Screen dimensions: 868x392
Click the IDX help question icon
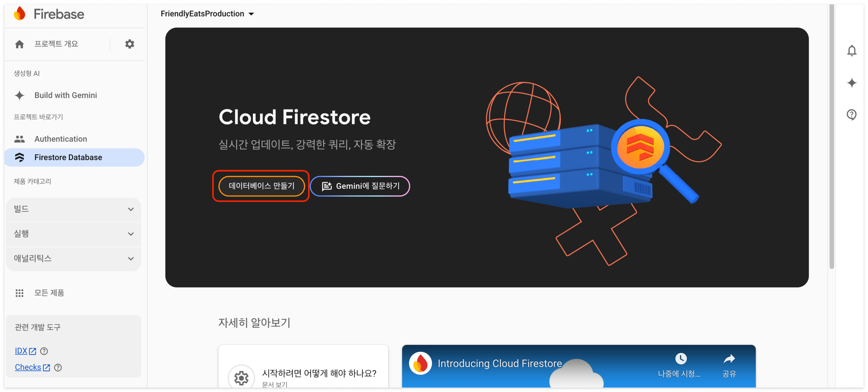coord(44,351)
